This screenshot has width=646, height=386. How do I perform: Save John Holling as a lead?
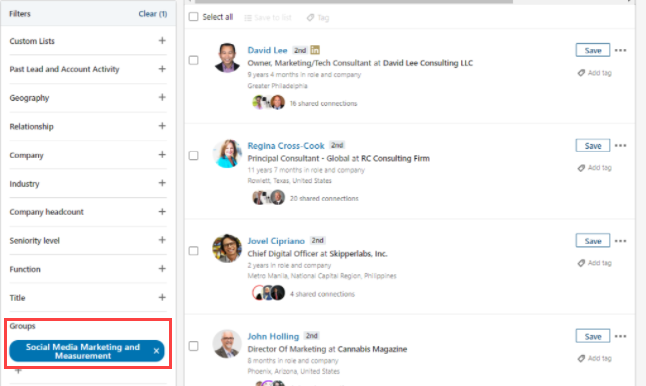click(x=592, y=336)
